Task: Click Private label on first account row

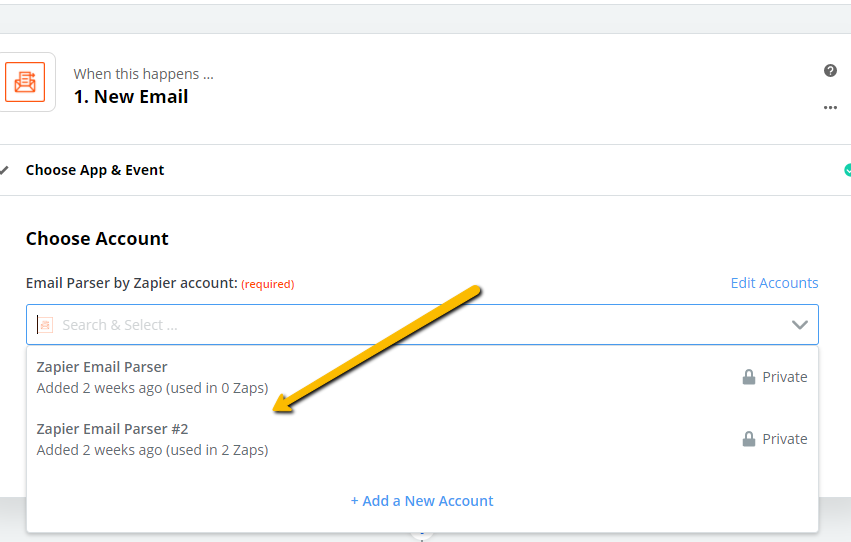Action: click(785, 377)
